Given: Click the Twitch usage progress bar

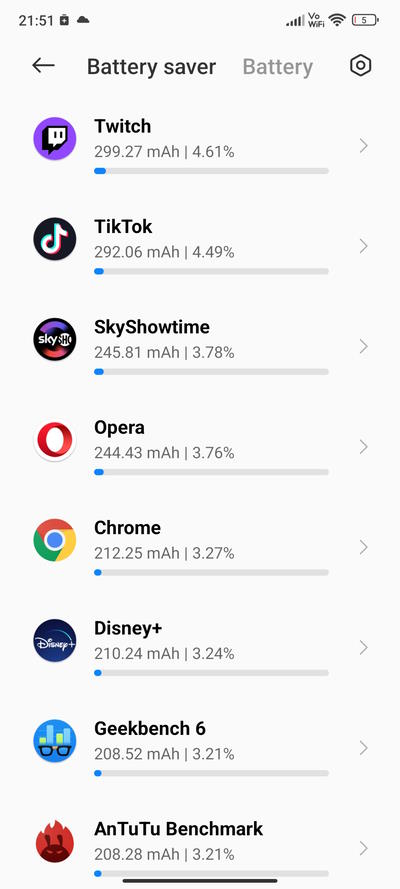Looking at the screenshot, I should (x=211, y=171).
